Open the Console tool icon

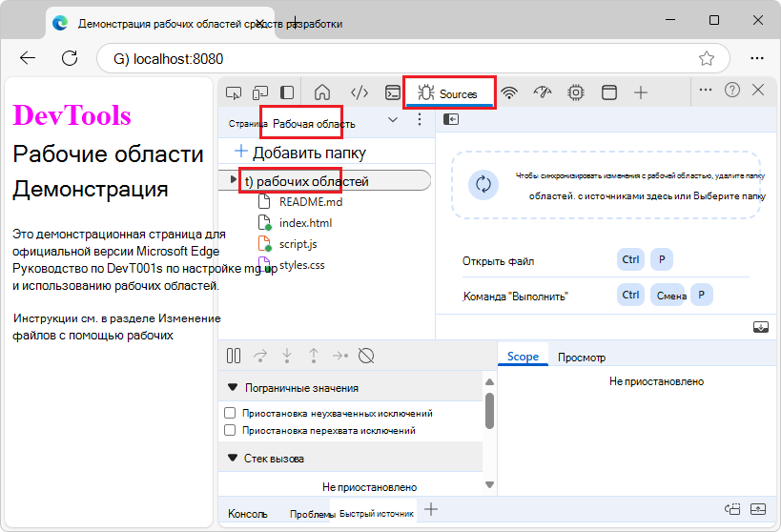pyautogui.click(x=393, y=92)
